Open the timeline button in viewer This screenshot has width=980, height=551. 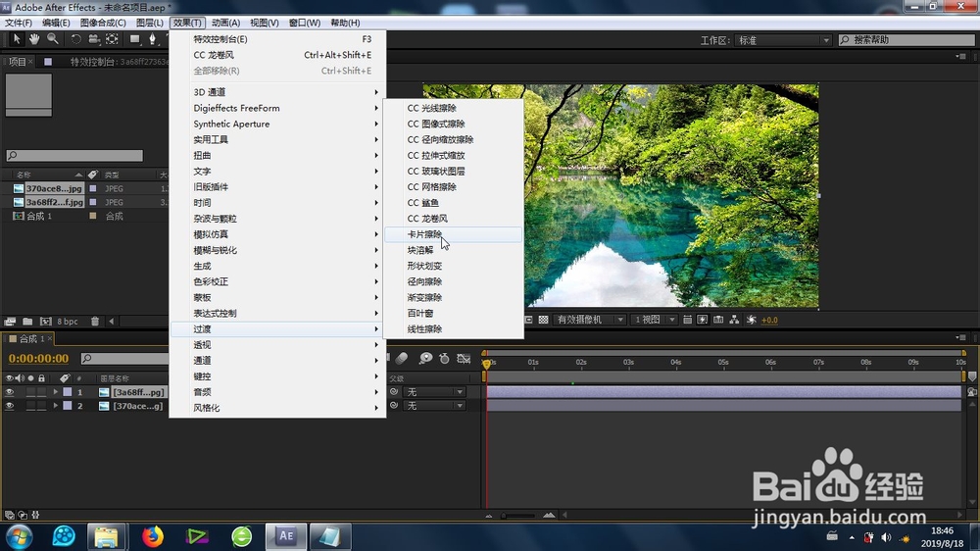point(718,320)
